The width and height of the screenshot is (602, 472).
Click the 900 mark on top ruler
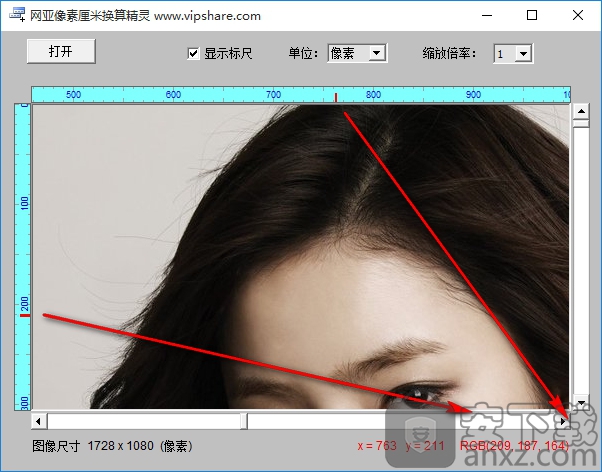[x=473, y=94]
